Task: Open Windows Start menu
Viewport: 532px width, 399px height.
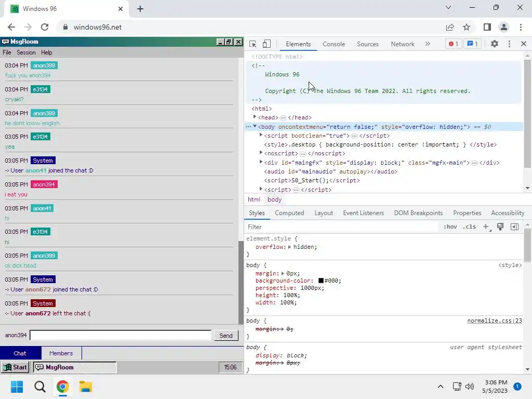Action: [17, 387]
